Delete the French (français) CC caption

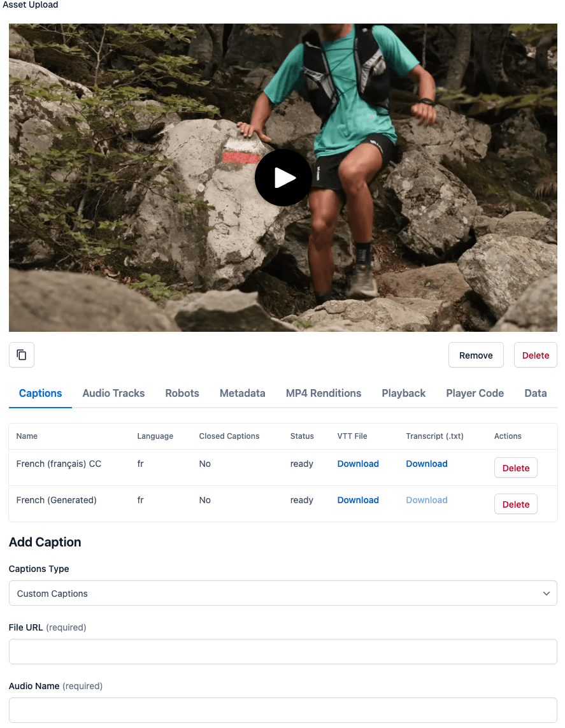[x=516, y=468]
